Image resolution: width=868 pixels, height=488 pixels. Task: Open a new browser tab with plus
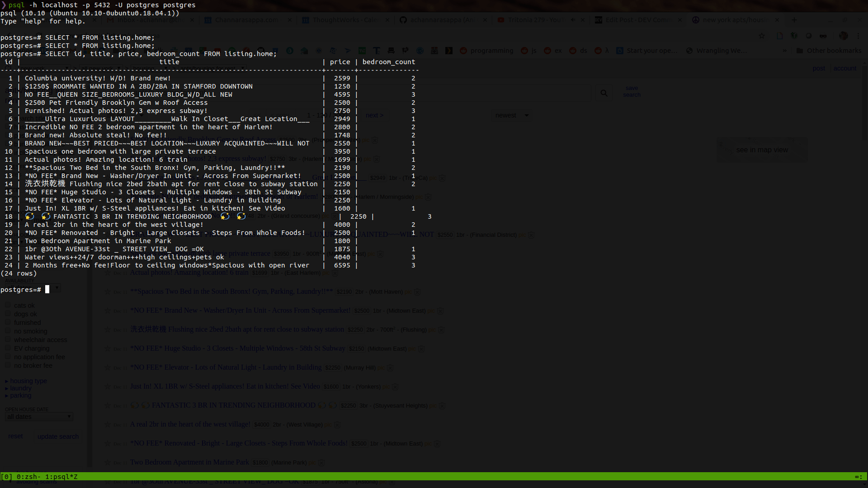coord(794,20)
